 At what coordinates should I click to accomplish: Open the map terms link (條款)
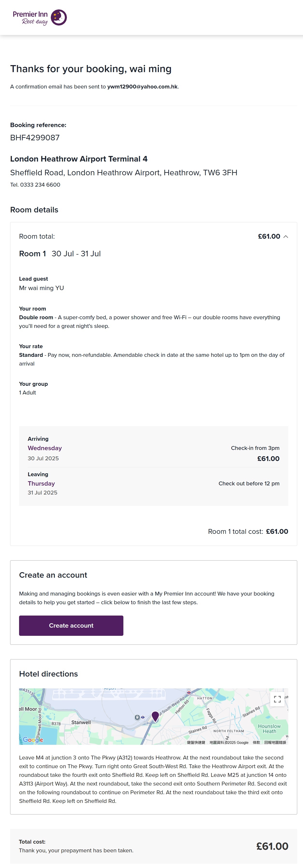256,742
